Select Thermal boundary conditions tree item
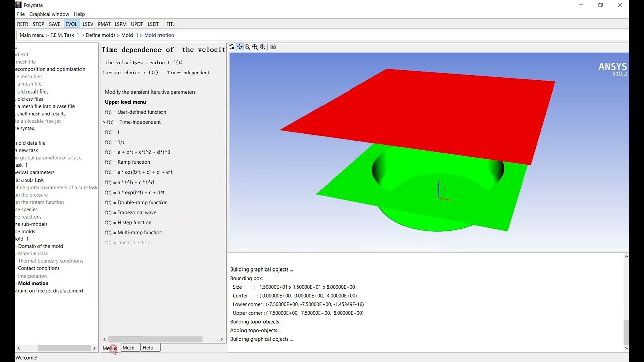Image resolution: width=644 pixels, height=362 pixels. pos(50,261)
